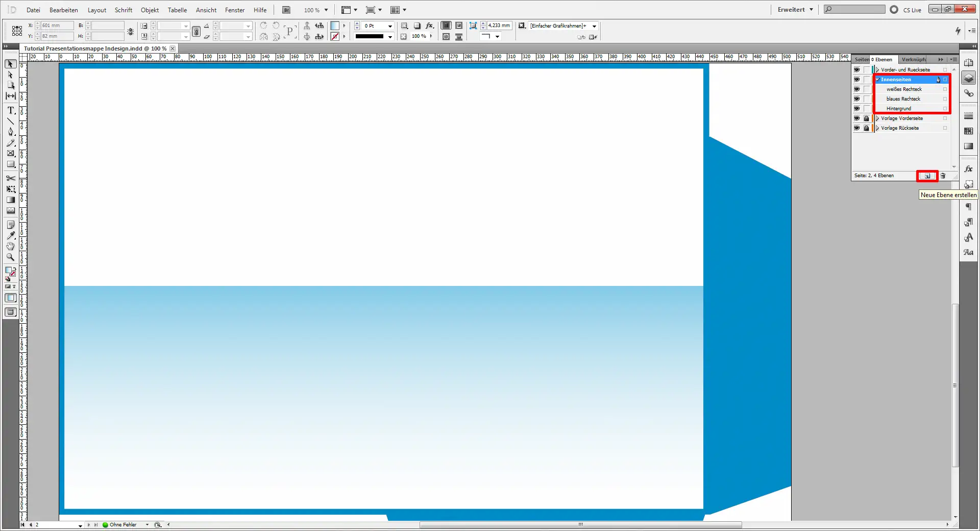Screen dimensions: 980x531
Task: Switch to the Seiten panel tab
Action: [862, 60]
